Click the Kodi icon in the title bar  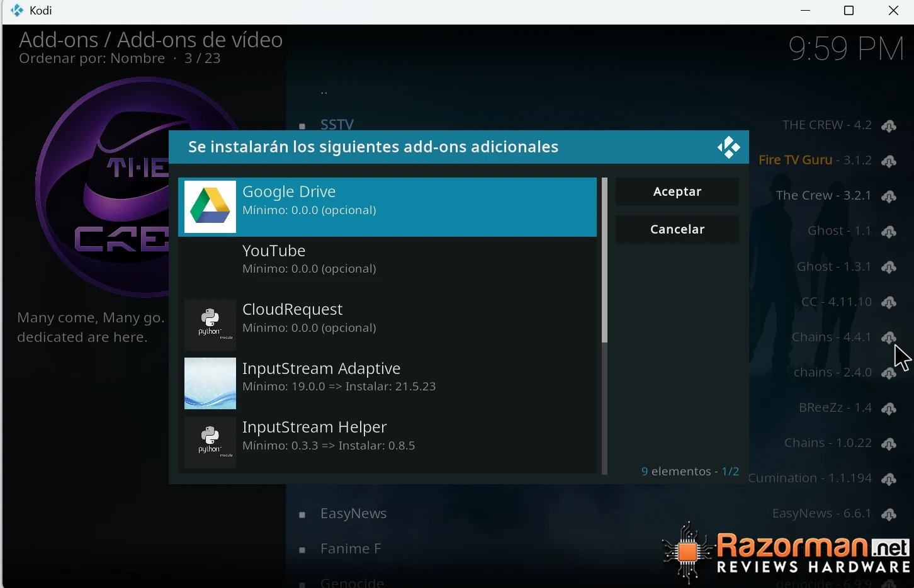click(x=17, y=11)
